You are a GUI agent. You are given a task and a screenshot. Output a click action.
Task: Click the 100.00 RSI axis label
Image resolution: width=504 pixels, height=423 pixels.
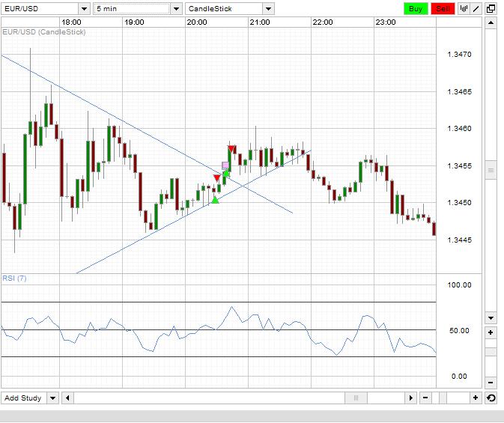pos(459,285)
